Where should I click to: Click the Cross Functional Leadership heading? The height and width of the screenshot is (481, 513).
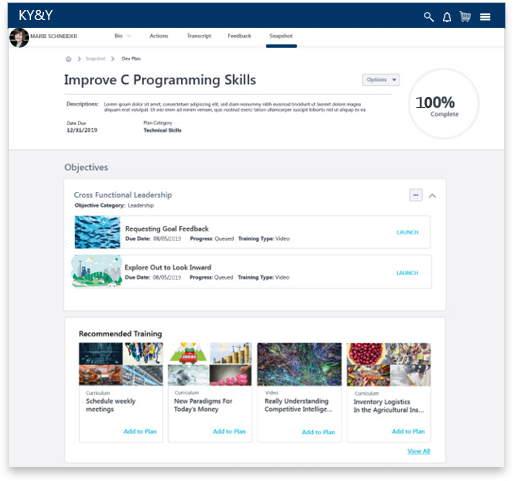(x=123, y=195)
